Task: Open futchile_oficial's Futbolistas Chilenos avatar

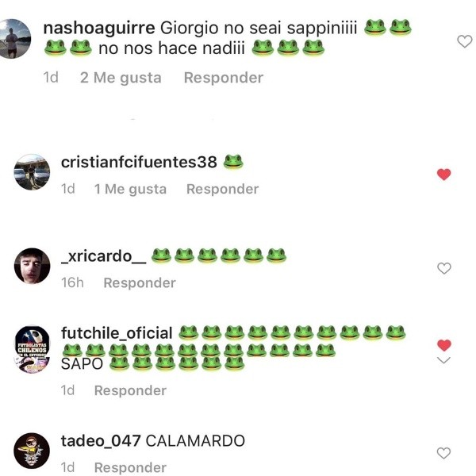Action: point(33,349)
